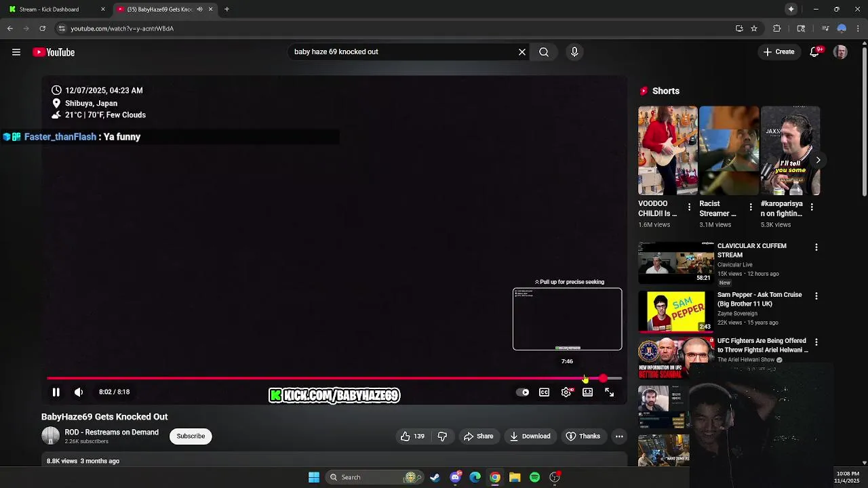This screenshot has height=488, width=868.
Task: Open ROD - Restreams on Demand channel
Action: (111, 432)
